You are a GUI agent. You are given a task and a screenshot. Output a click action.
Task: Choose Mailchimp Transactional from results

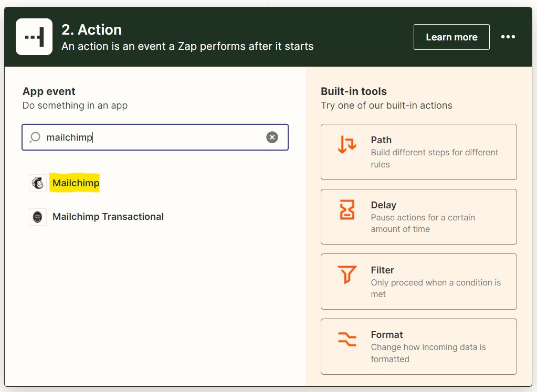pyautogui.click(x=108, y=217)
